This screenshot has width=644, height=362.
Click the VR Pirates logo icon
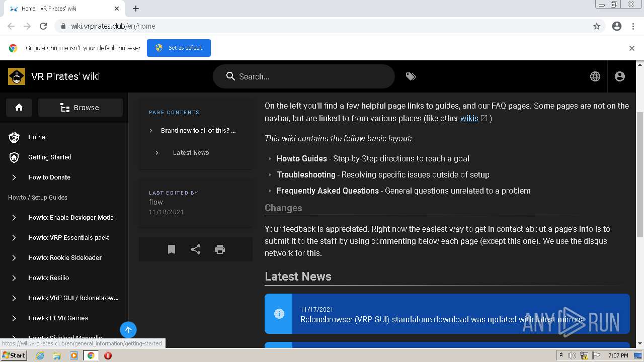click(x=17, y=76)
